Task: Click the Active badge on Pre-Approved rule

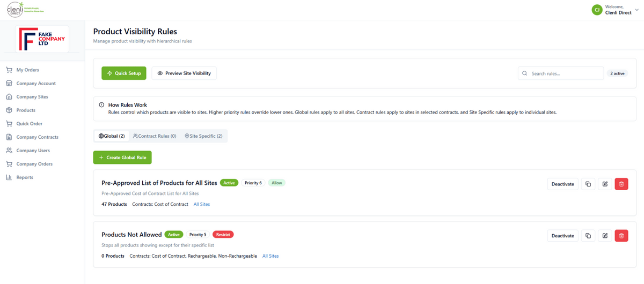Action: pos(229,183)
